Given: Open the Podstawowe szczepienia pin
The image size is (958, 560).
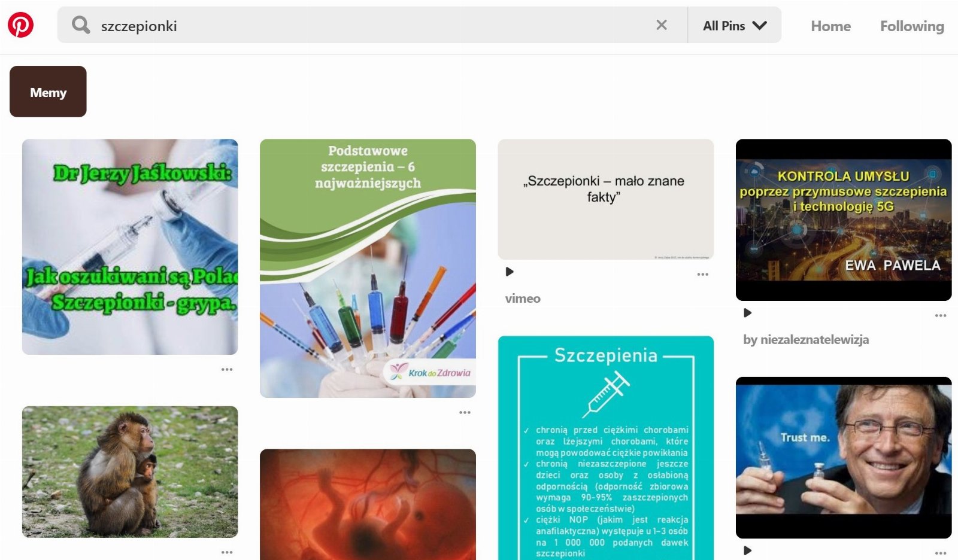Looking at the screenshot, I should pos(368,269).
